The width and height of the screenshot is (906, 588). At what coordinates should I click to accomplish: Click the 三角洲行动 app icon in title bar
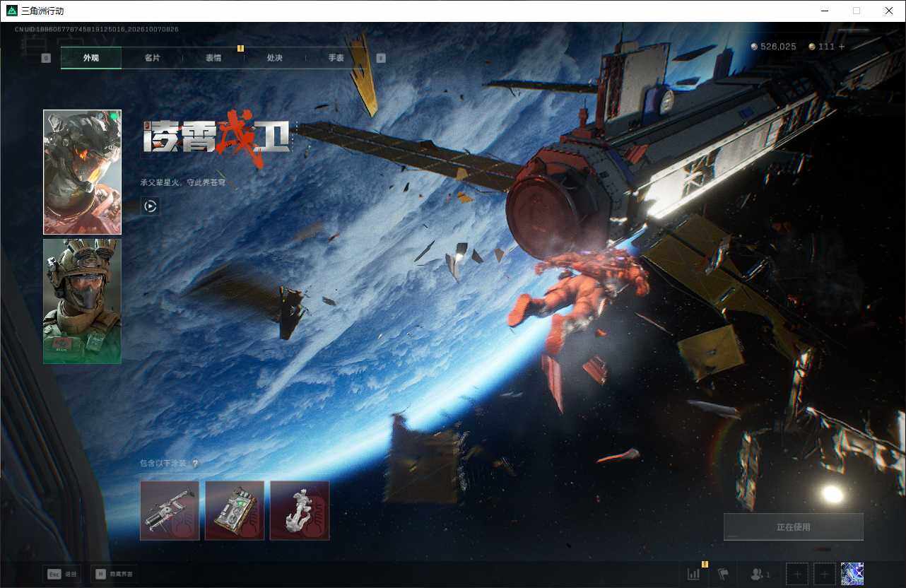[x=11, y=11]
